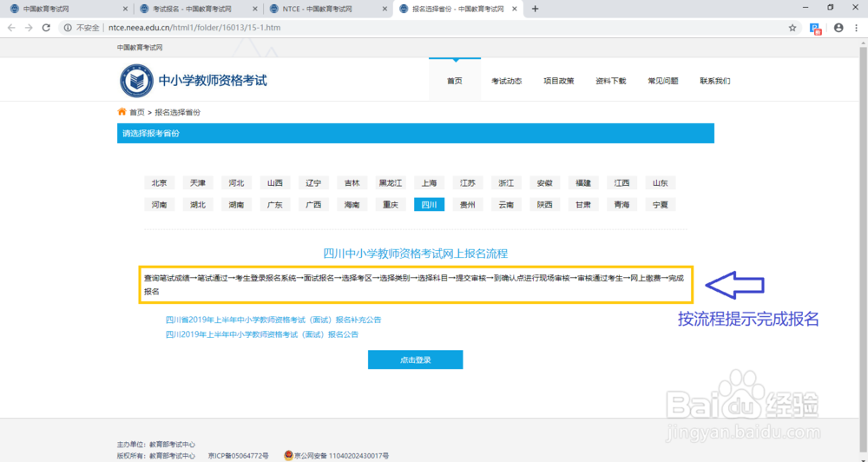Screen dimensions: 868x462
Task: Open 首页 in the site navigation
Action: (x=455, y=81)
